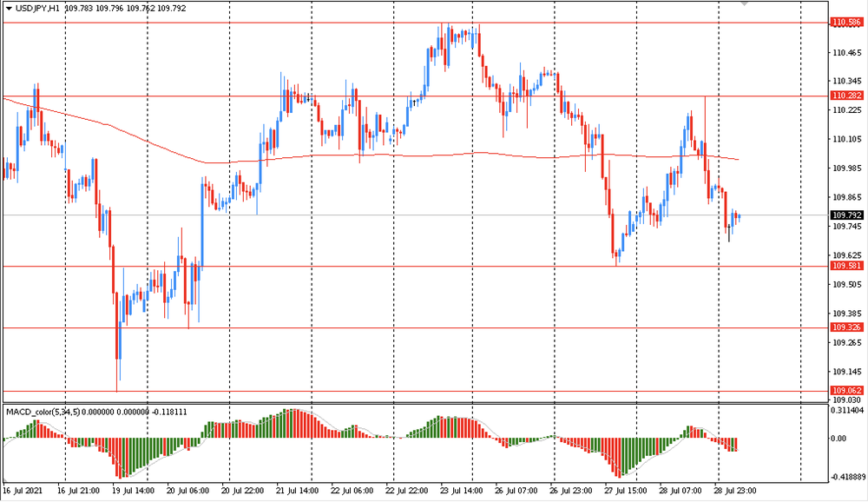868x502 pixels.
Task: Click the MACD_color(5,34,5) indicator label
Action: coord(43,413)
